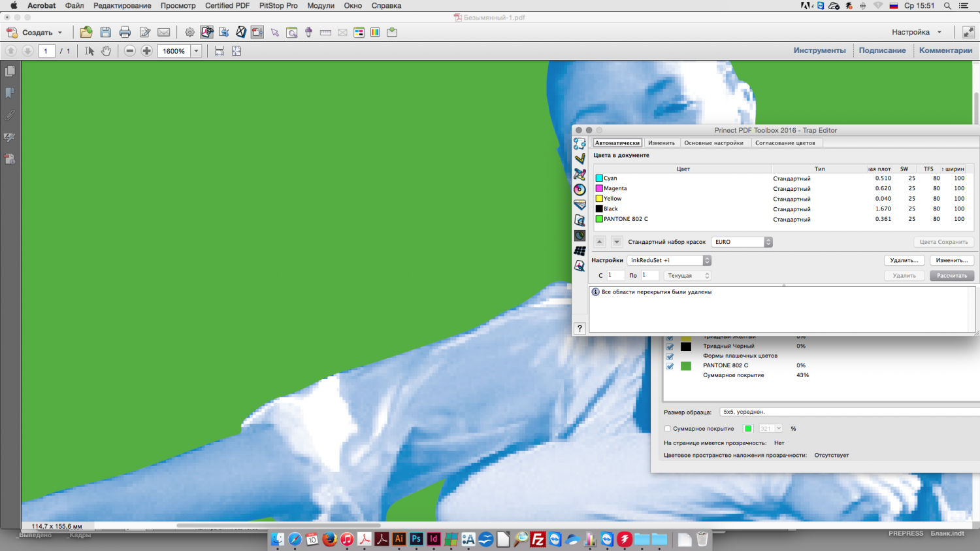980x551 pixels.
Task: Open the Trap Editor help question mark
Action: pyautogui.click(x=580, y=328)
